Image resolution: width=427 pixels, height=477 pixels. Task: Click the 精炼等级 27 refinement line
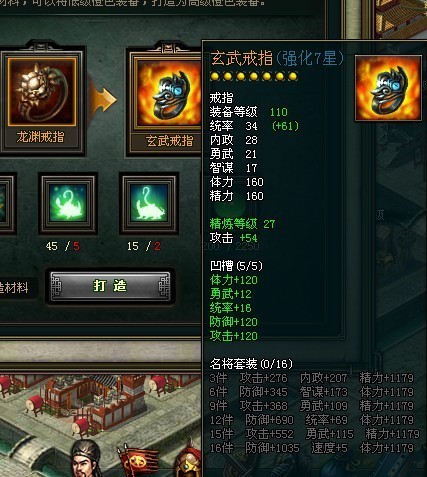(242, 224)
